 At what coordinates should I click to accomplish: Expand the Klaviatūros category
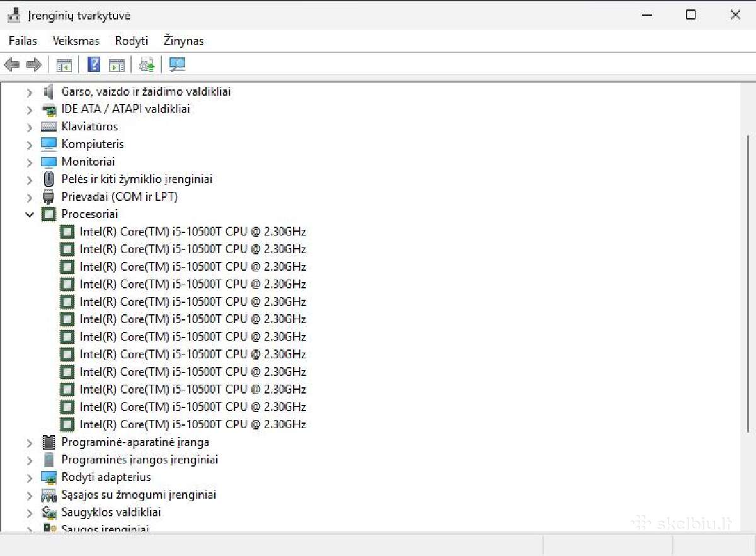point(30,127)
